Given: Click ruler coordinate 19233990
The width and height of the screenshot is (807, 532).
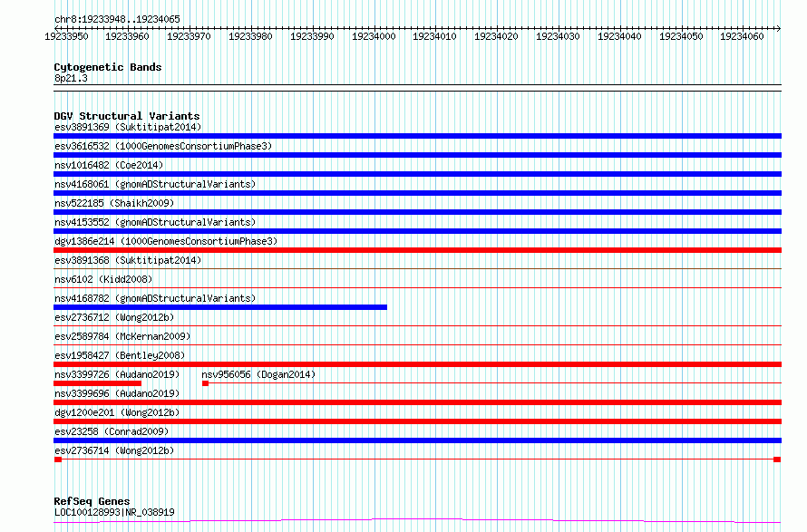Looking at the screenshot, I should (313, 36).
